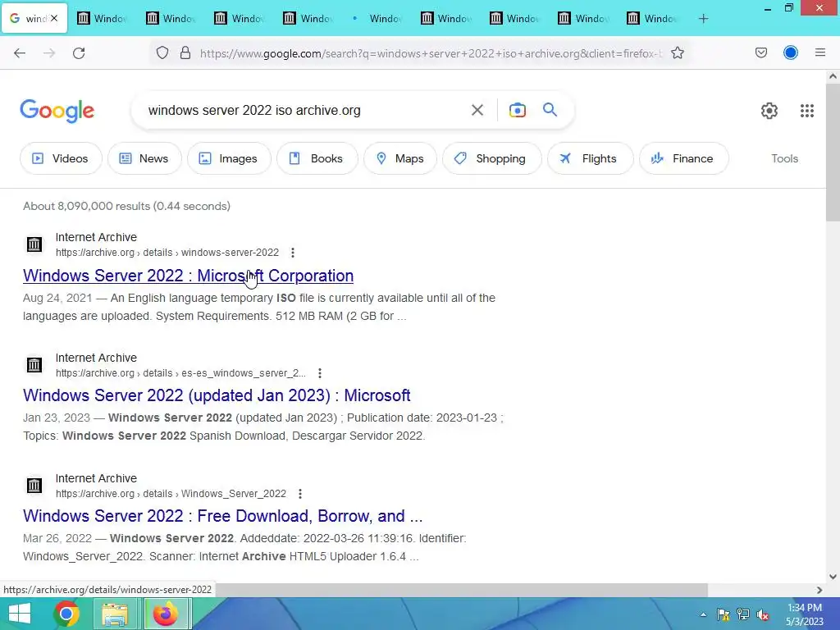The height and width of the screenshot is (630, 840).
Task: Switch to the tab with the blue loading dot
Action: 377,19
